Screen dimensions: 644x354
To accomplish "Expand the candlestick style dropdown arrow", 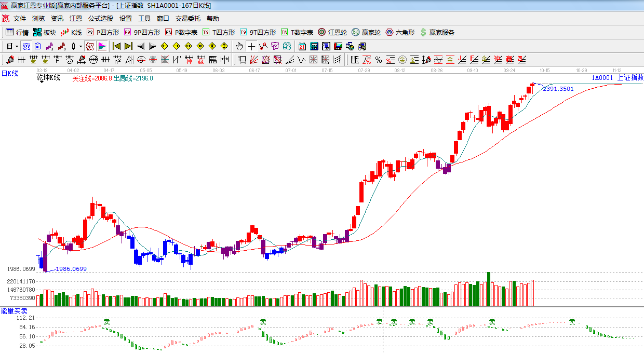I will [x=80, y=46].
